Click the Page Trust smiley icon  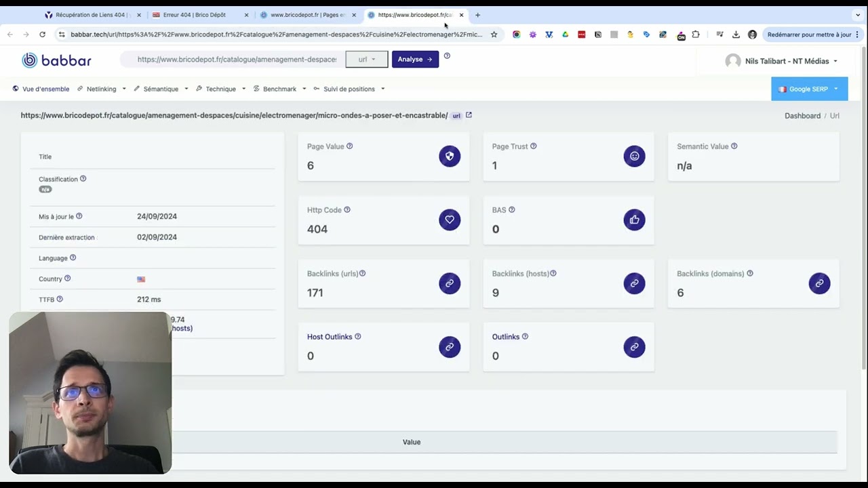[635, 156]
